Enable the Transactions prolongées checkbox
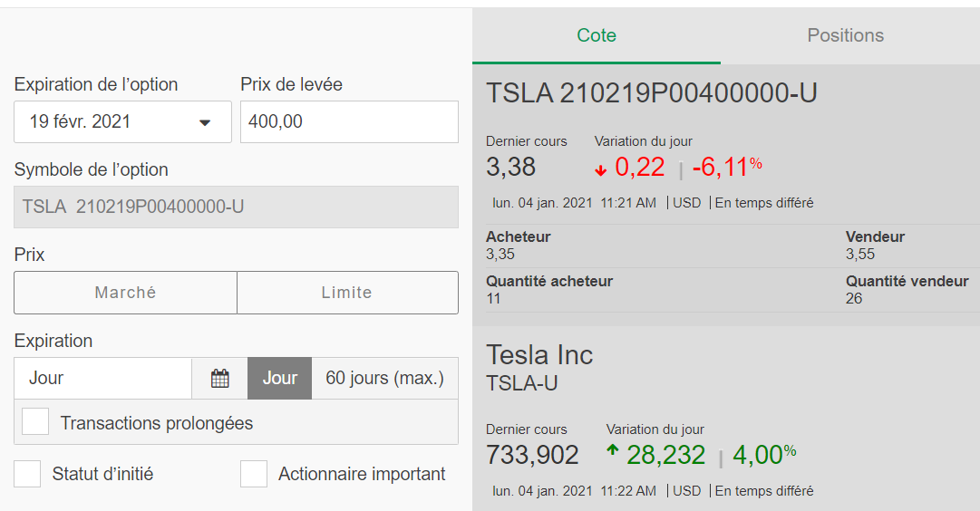980x511 pixels. (35, 421)
